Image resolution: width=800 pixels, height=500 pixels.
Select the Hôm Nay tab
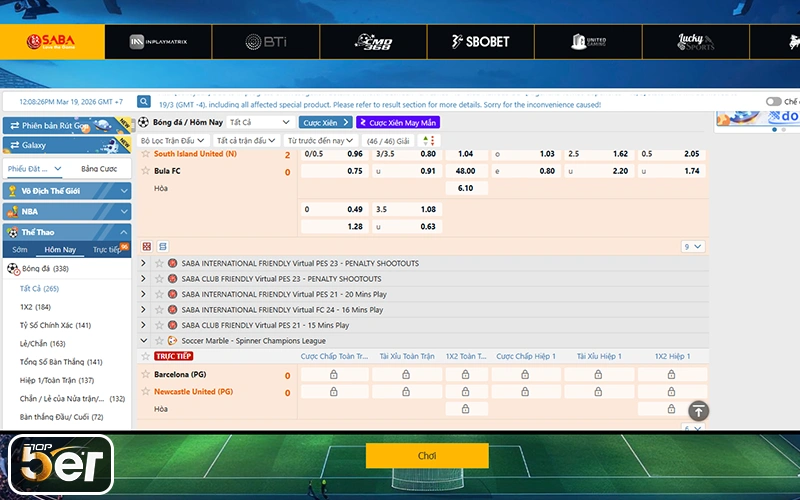coord(60,249)
